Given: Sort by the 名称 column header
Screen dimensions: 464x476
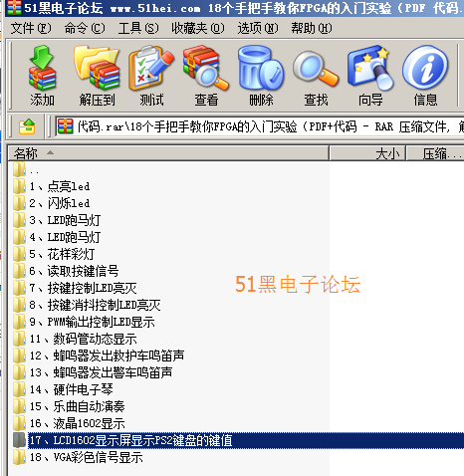Looking at the screenshot, I should (168, 153).
